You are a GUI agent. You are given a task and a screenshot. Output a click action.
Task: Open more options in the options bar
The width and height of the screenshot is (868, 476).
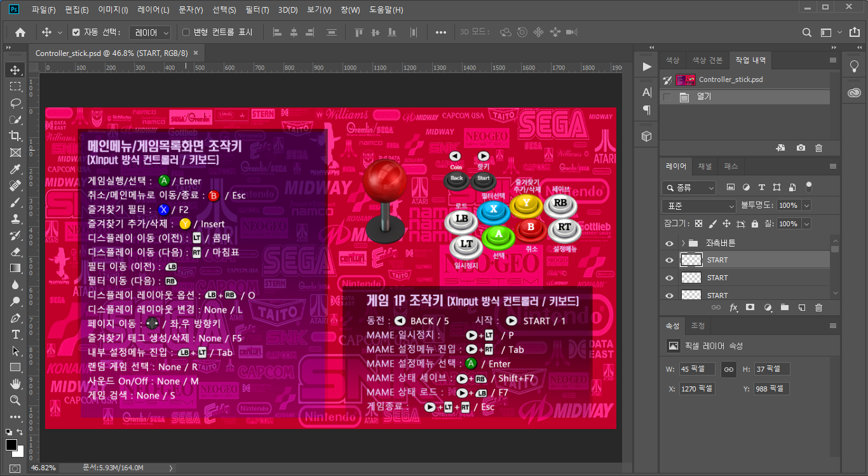coord(441,32)
